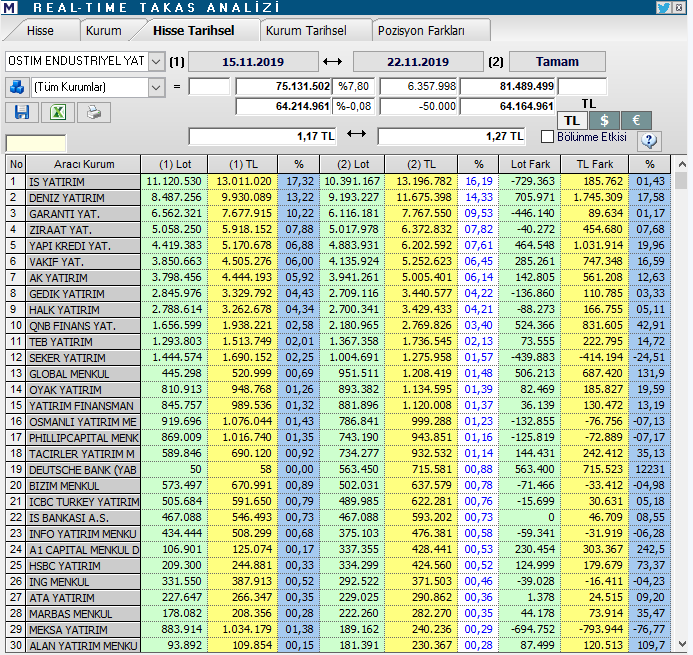Screen dimensions: 693x655
Task: Expand the (Tüm Kurumlar) dropdown
Action: click(156, 87)
